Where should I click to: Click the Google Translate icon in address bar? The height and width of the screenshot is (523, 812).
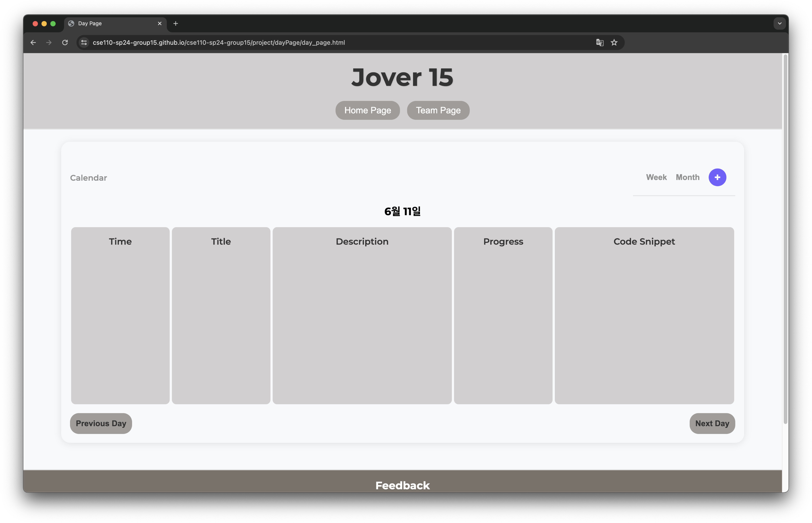click(x=600, y=42)
